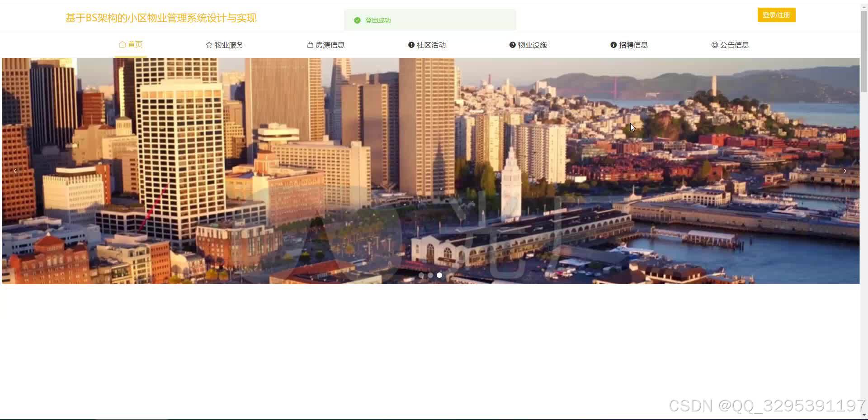Click the green checkmark in the 登出成功 toast
868x420 pixels.
click(x=358, y=20)
